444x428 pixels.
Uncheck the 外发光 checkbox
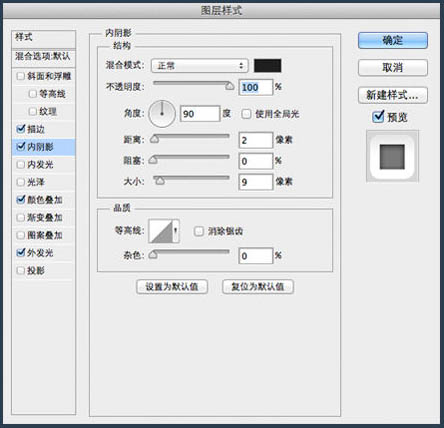tap(21, 253)
